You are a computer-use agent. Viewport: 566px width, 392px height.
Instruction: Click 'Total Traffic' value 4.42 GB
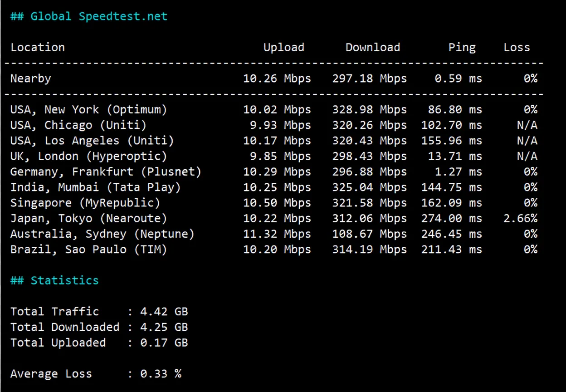coord(164,311)
